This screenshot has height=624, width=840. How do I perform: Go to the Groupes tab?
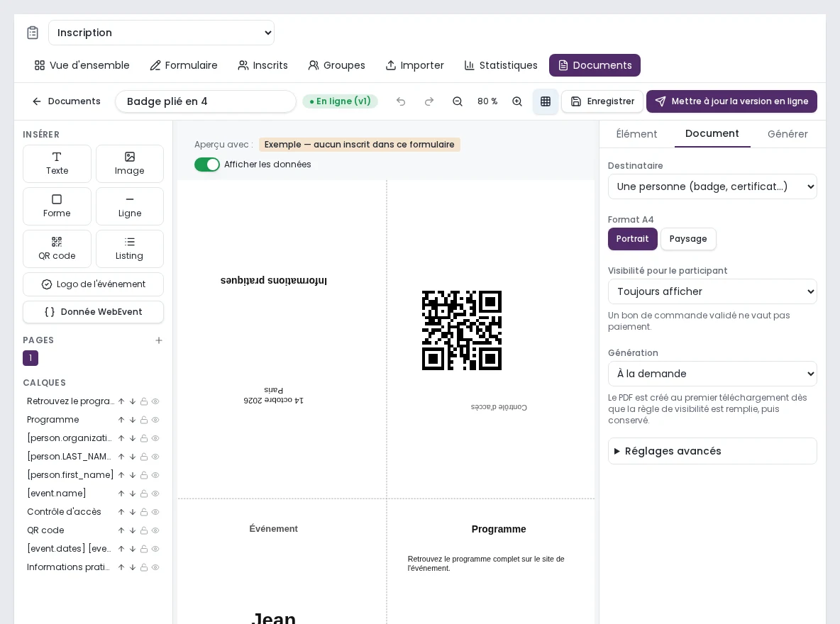[x=336, y=65]
